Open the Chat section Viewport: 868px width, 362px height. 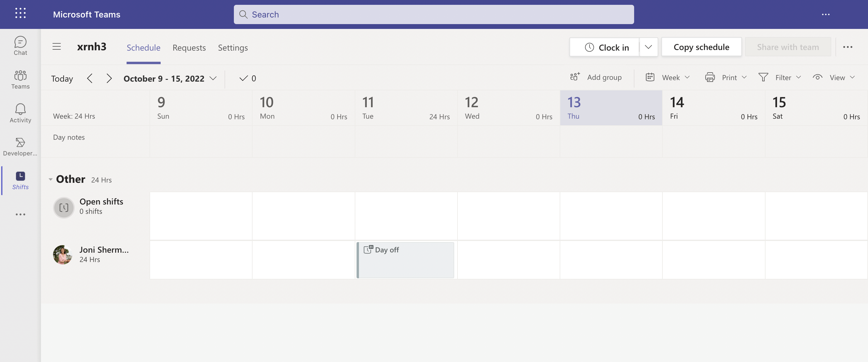[x=20, y=46]
